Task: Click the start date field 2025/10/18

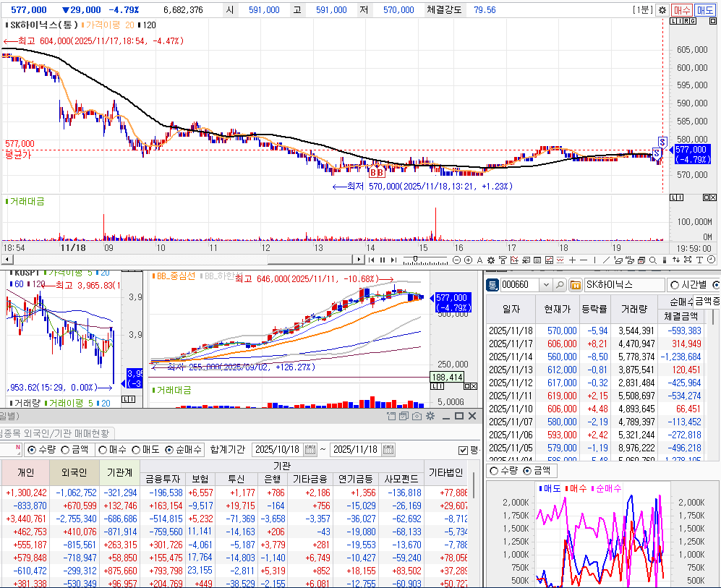Action: pos(278,450)
